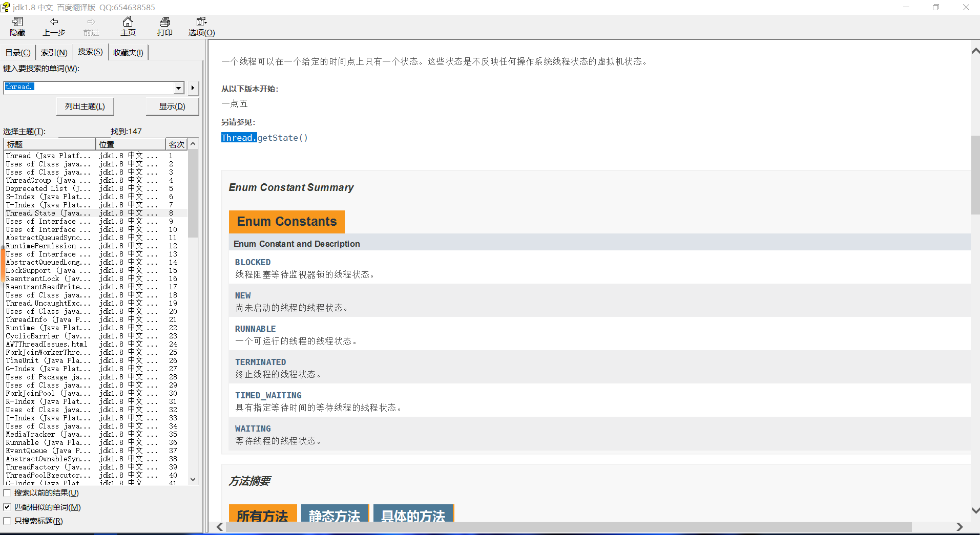This screenshot has width=980, height=535.
Task: Select the 具体的方法 concrete methods tab
Action: pyautogui.click(x=413, y=514)
